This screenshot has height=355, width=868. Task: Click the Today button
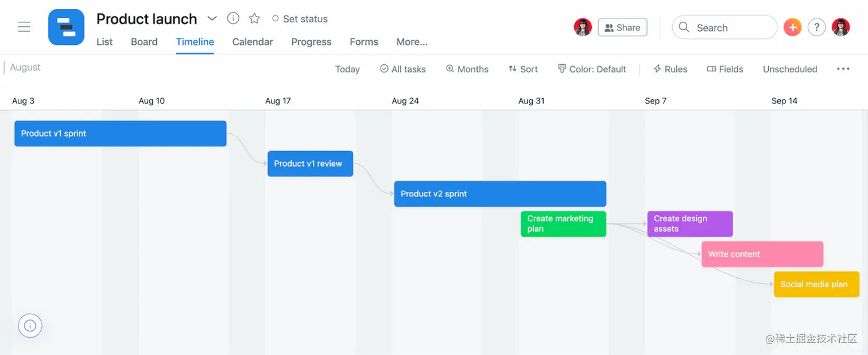[347, 69]
